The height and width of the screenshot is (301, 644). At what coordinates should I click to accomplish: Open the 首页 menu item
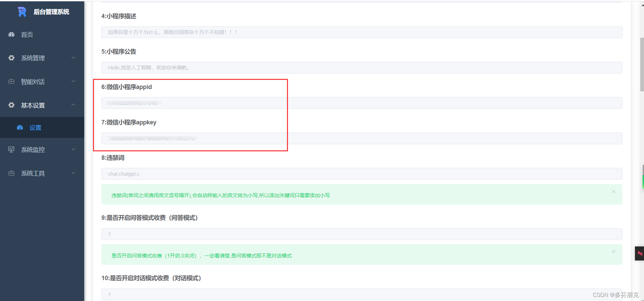point(42,34)
